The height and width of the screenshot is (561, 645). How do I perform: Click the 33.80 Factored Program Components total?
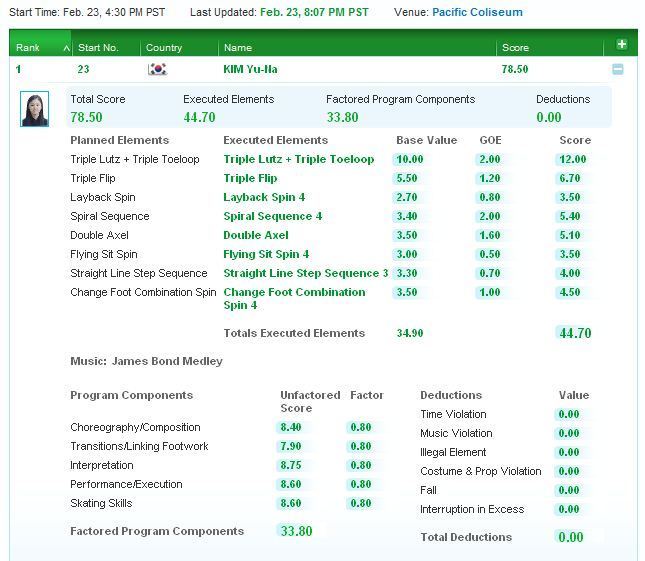(x=296, y=531)
